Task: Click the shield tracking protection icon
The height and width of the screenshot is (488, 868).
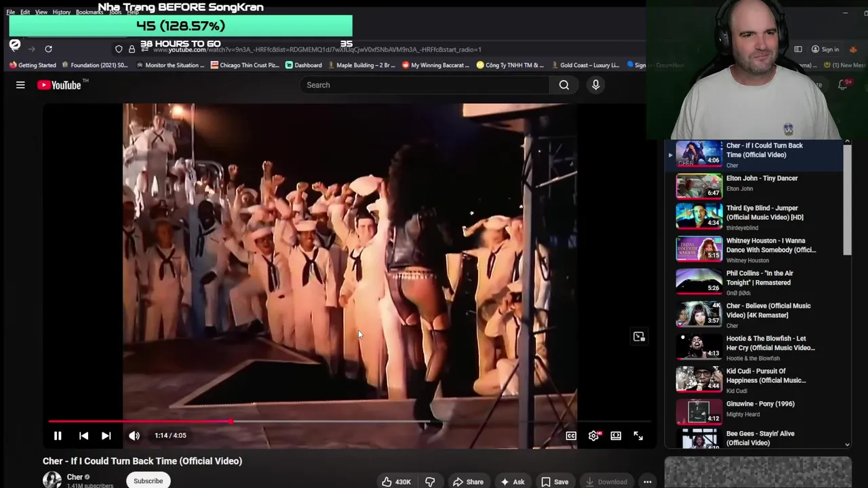Action: pyautogui.click(x=119, y=49)
